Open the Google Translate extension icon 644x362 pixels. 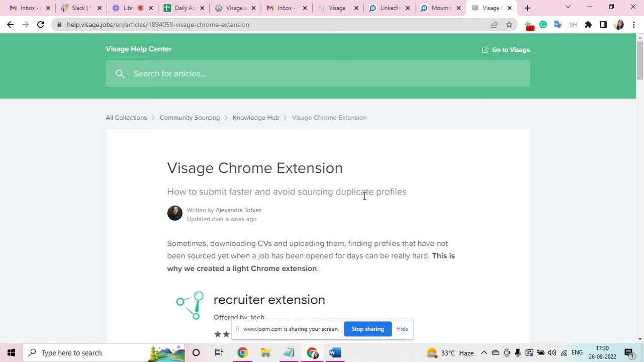click(558, 24)
